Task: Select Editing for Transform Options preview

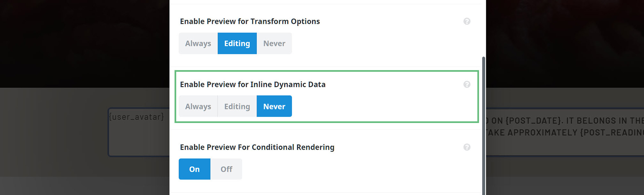Action: pyautogui.click(x=237, y=43)
